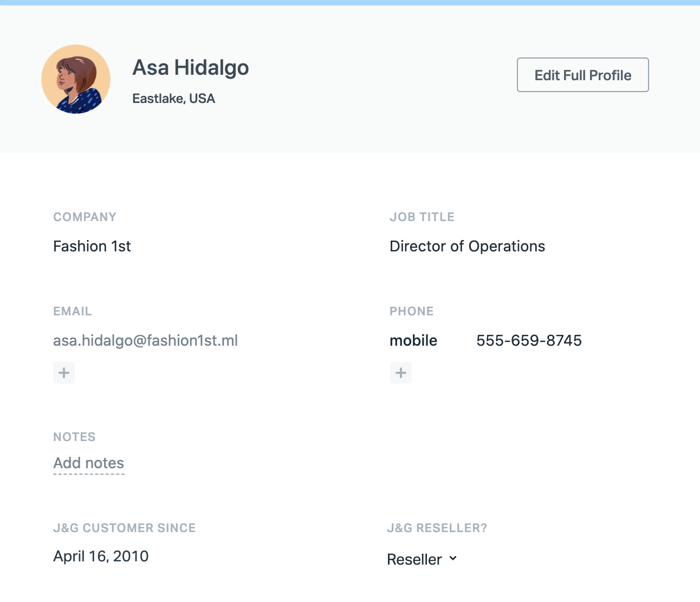
Task: Click the EMAIL section label
Action: tap(73, 312)
